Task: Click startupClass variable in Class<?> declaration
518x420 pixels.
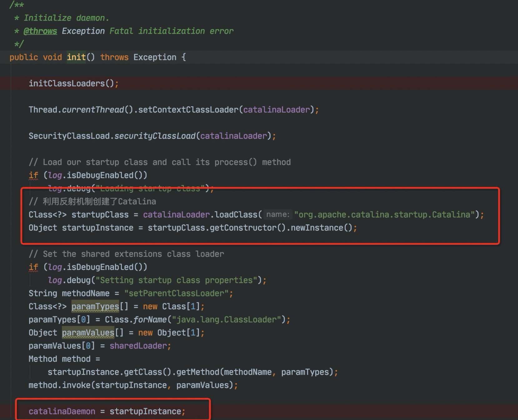Action: click(100, 215)
